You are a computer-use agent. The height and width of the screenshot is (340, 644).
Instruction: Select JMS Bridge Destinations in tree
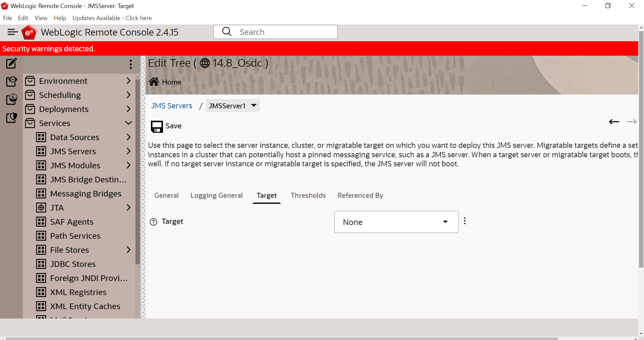[88, 179]
